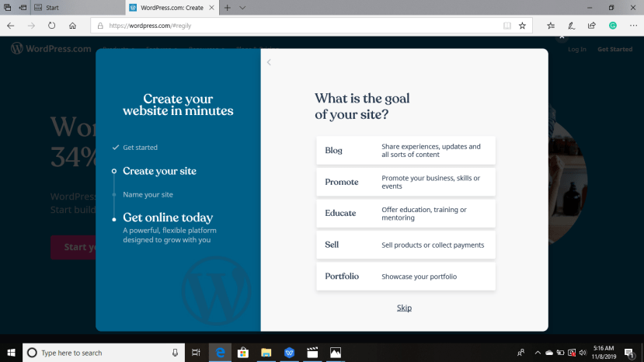Click the Skip link
Image resolution: width=644 pixels, height=362 pixels.
[x=404, y=308]
